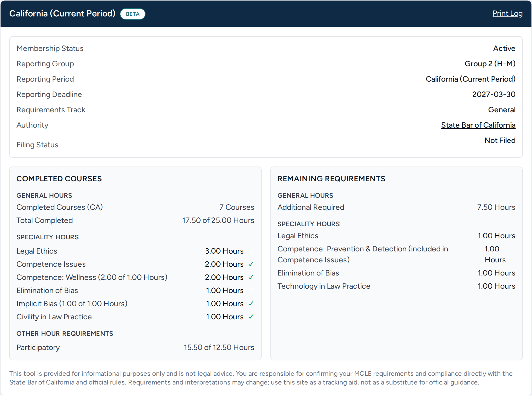532x396 pixels.
Task: Click the 'Competence Issues' row label
Action: [x=51, y=264]
